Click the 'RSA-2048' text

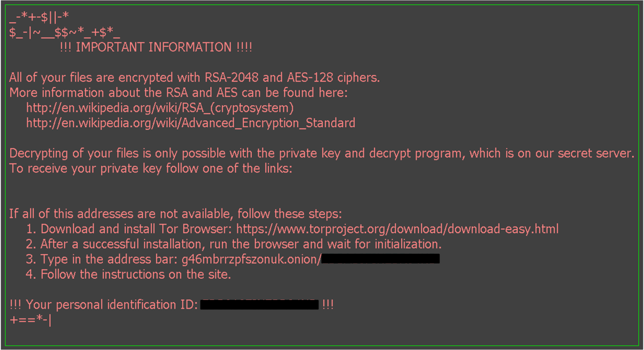231,77
